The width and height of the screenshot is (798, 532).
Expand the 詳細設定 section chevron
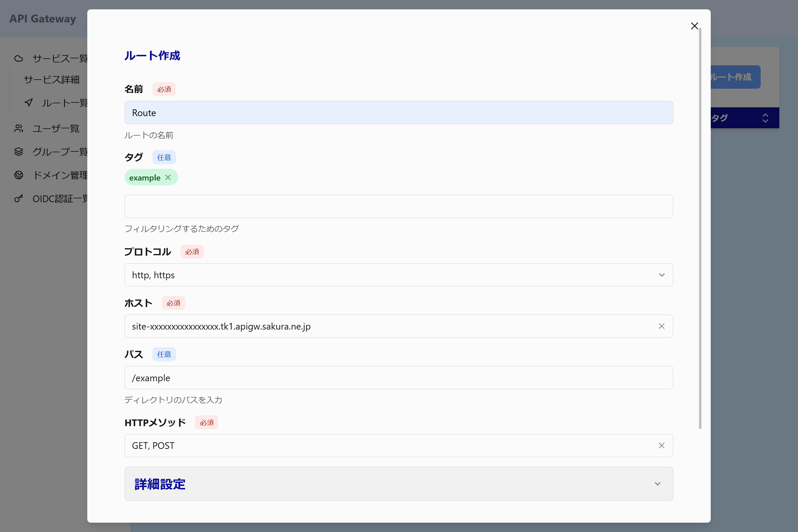click(657, 484)
